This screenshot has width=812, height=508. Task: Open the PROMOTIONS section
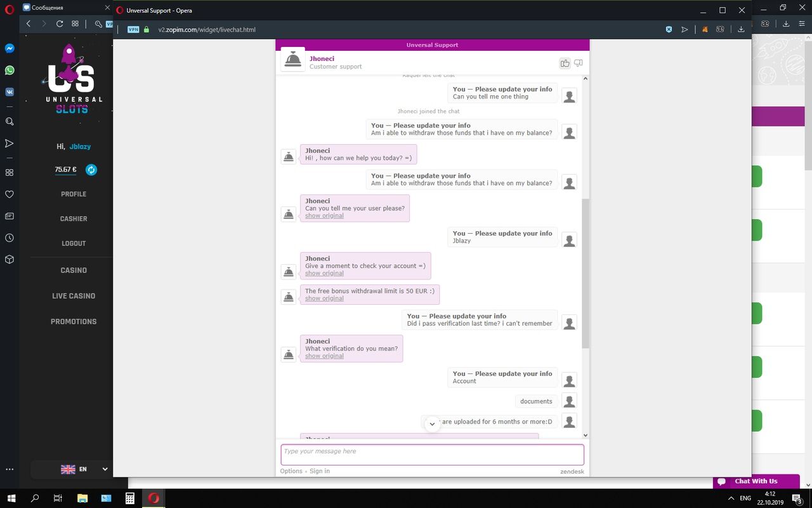(74, 322)
